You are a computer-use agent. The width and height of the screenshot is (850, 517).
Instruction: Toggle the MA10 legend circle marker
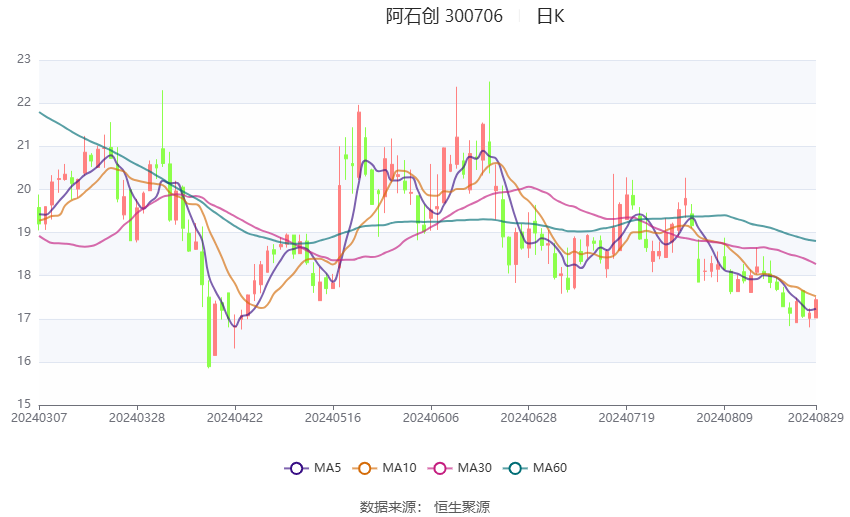365,468
